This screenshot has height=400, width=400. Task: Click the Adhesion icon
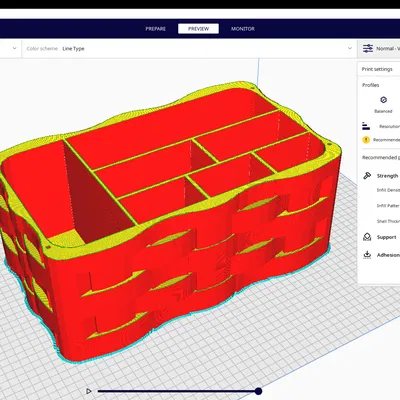[367, 255]
